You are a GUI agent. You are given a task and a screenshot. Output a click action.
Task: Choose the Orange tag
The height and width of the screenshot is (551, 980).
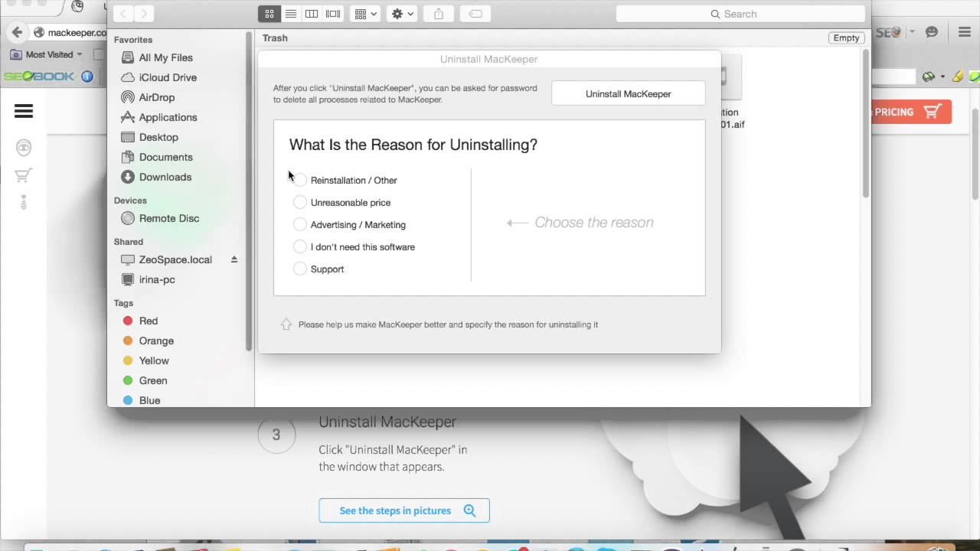(x=156, y=341)
